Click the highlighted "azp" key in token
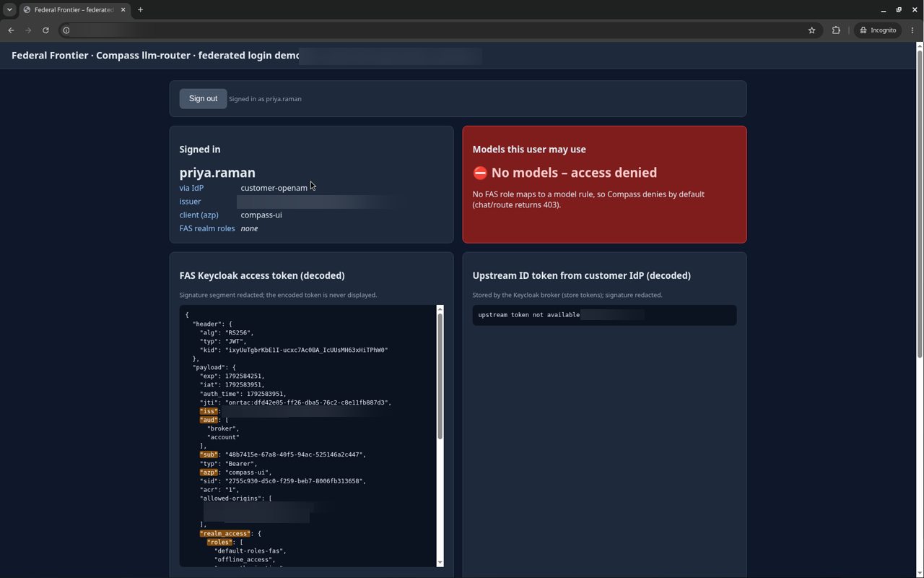Screen dimensions: 924x578 (209, 473)
